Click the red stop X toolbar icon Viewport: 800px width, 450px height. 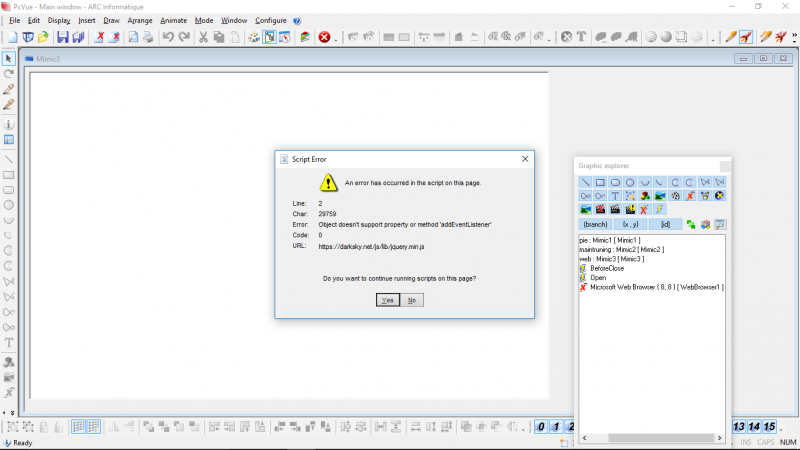coord(324,37)
